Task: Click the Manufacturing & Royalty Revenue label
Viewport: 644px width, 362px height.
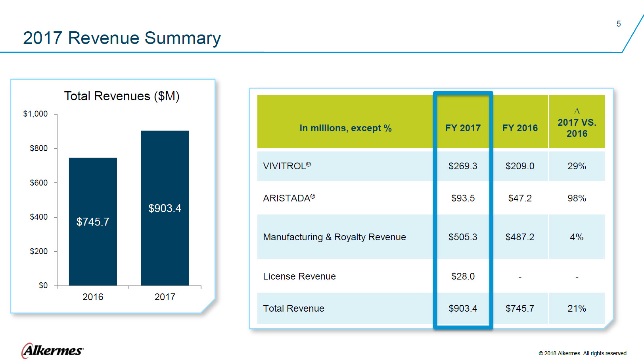Action: click(x=335, y=237)
